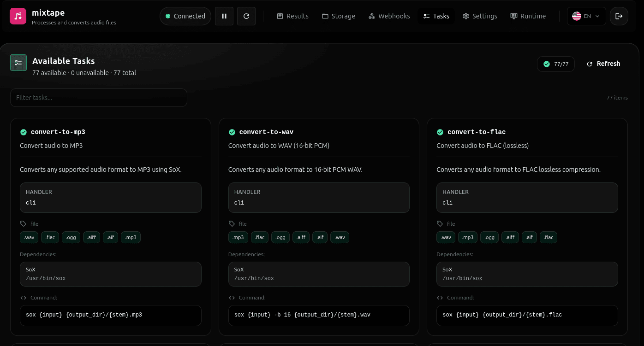Click the 77/77 status badge
Image resolution: width=644 pixels, height=346 pixels.
click(x=556, y=64)
